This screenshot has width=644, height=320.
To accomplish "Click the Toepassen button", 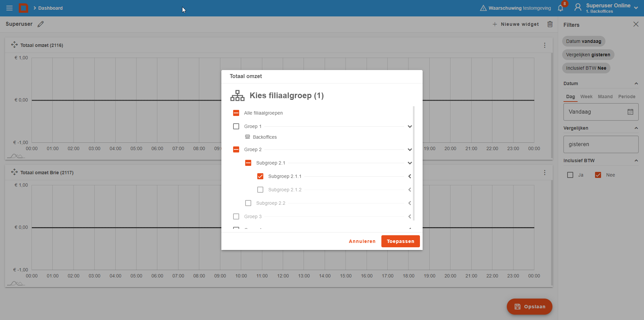I will click(400, 241).
